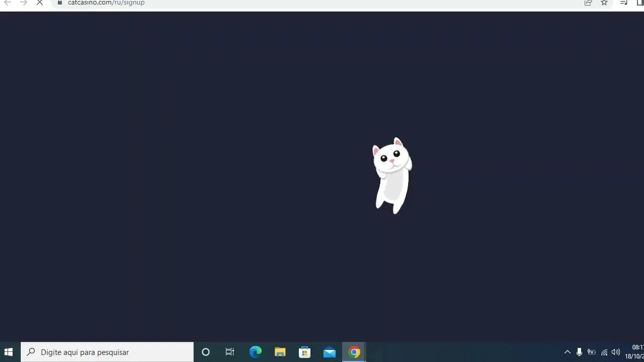Show hidden system tray icons
This screenshot has width=644, height=362.
pyautogui.click(x=568, y=352)
